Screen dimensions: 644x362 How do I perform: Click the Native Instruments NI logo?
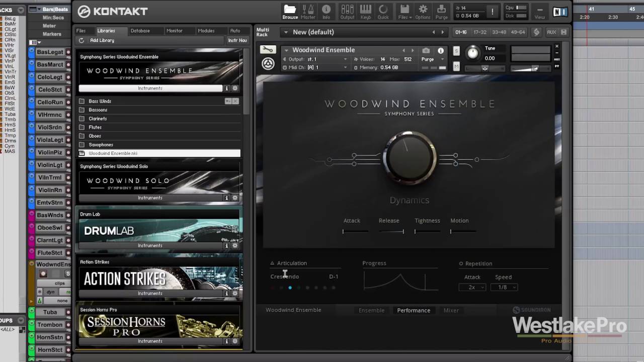pyautogui.click(x=560, y=12)
